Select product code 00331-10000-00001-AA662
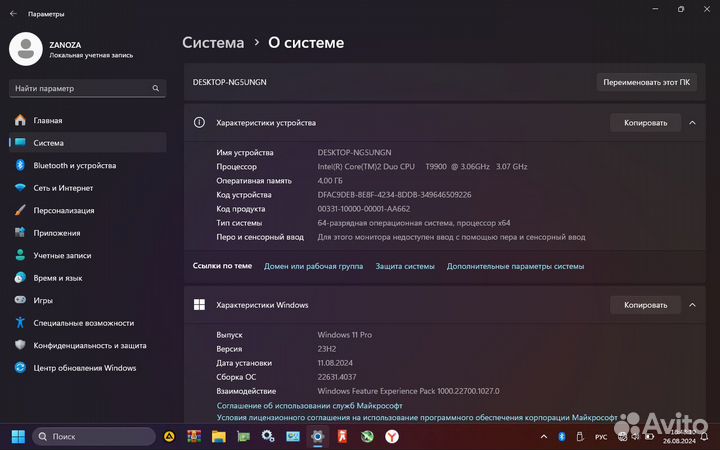Viewport: 720px width, 450px height. [364, 209]
